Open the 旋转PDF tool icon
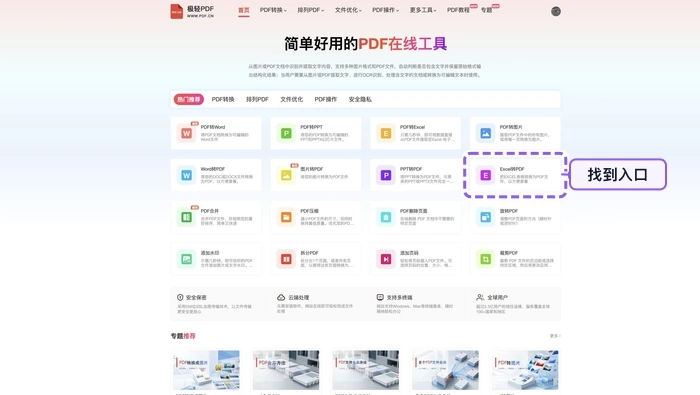 [485, 217]
